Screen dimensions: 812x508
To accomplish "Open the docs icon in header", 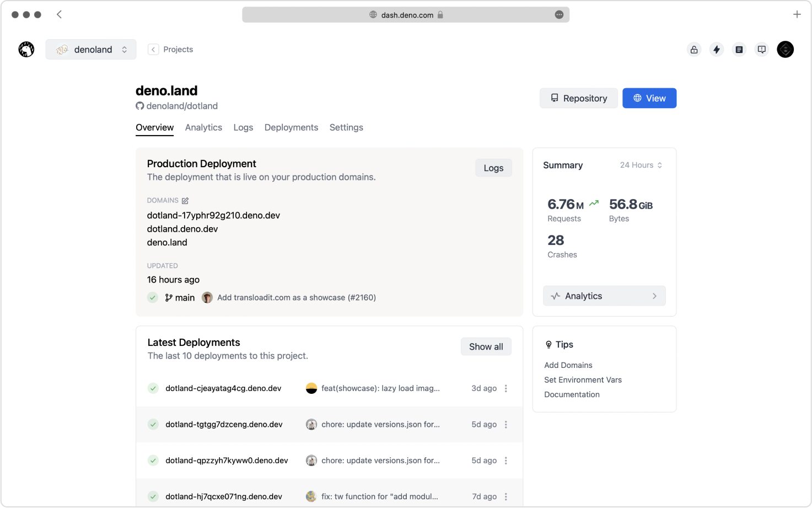I will [739, 50].
